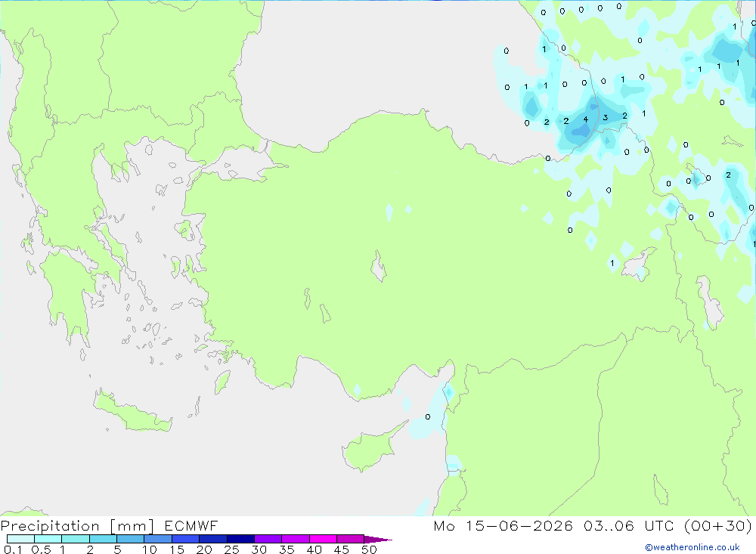Viewport: 756px width, 554px height.
Task: Click the '30' legend scale label
Action: click(x=259, y=549)
